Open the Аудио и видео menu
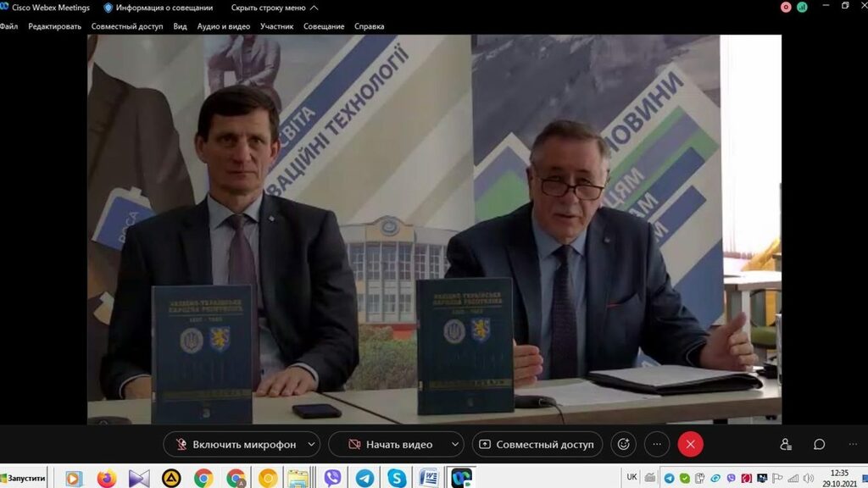The height and width of the screenshot is (488, 868). [223, 26]
